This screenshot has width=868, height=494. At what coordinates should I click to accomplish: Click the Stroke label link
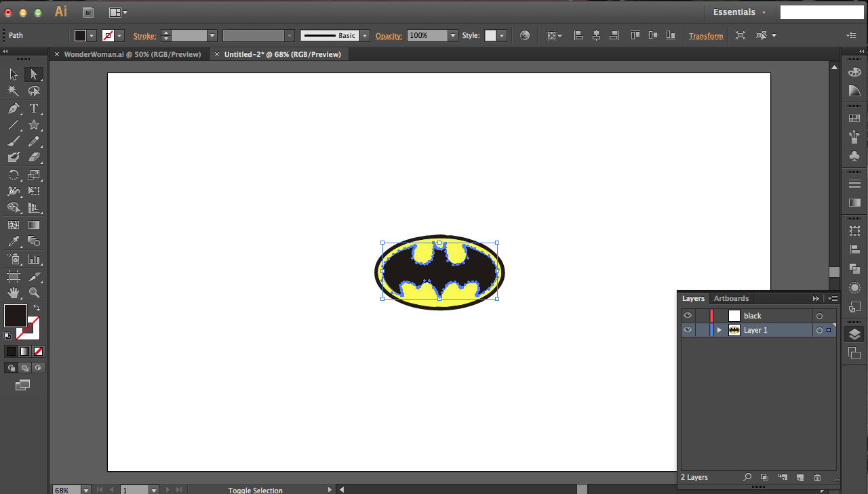144,36
